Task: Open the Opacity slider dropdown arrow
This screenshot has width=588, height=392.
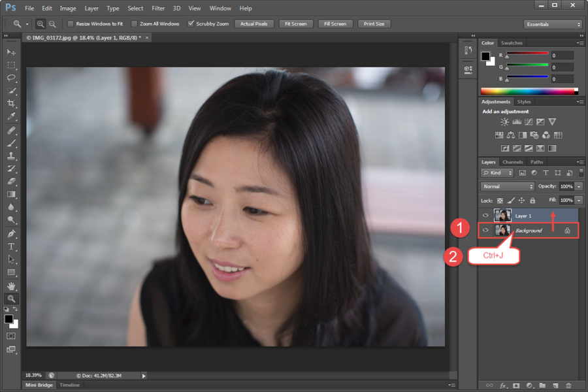Action: pos(579,186)
